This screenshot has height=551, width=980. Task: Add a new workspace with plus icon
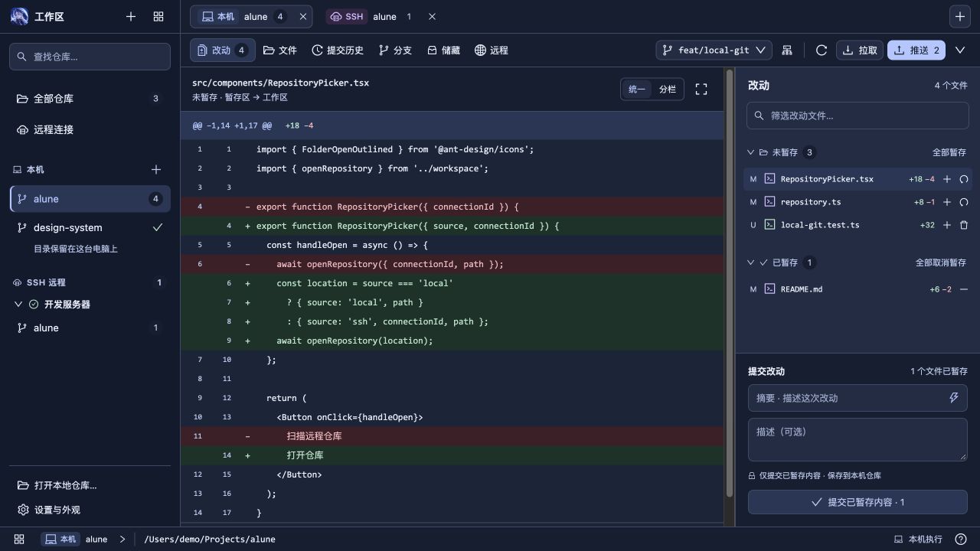(131, 16)
